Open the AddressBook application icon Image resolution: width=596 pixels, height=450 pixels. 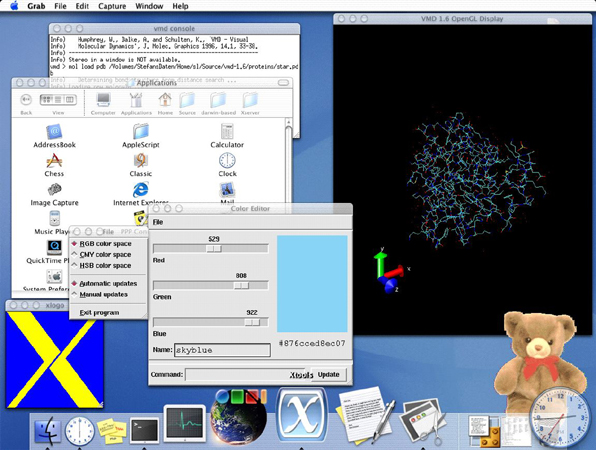click(54, 132)
